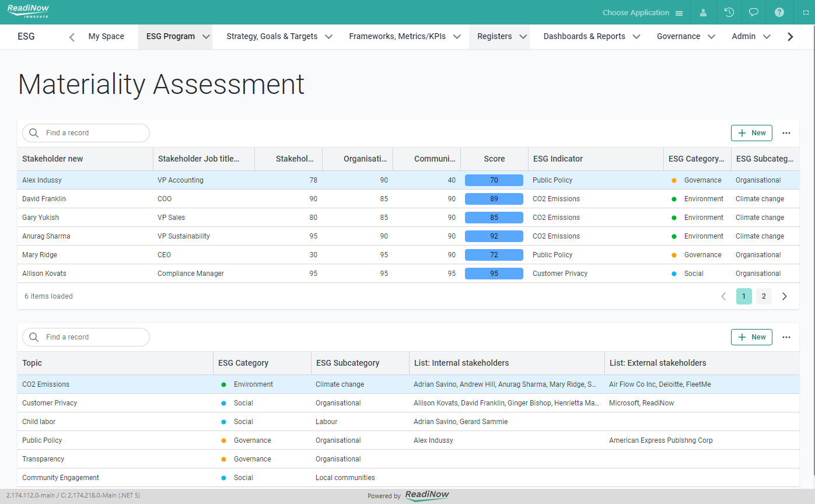
Task: Focus bottom Find a record field
Action: click(x=86, y=337)
